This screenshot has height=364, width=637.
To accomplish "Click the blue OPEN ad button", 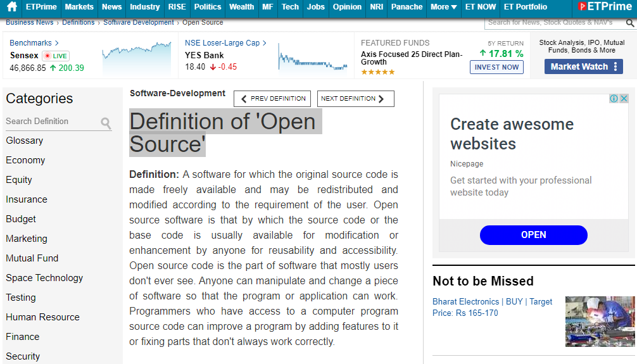I will coord(533,235).
